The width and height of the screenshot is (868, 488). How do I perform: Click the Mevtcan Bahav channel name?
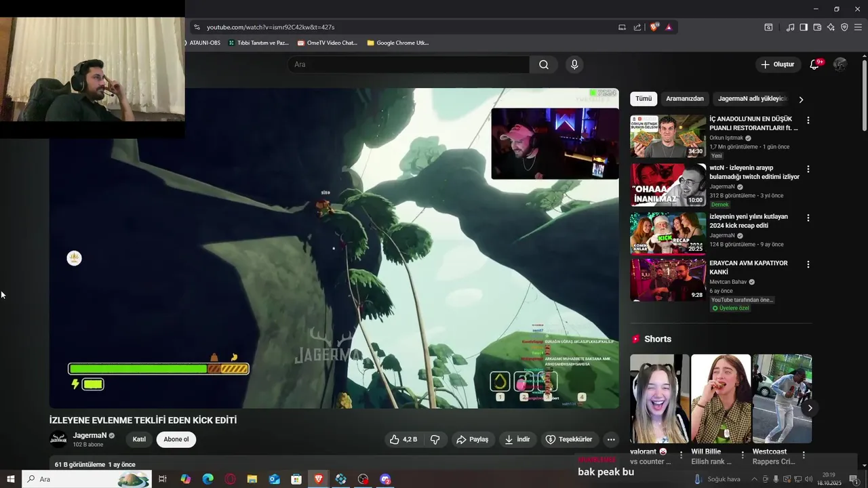[728, 282]
